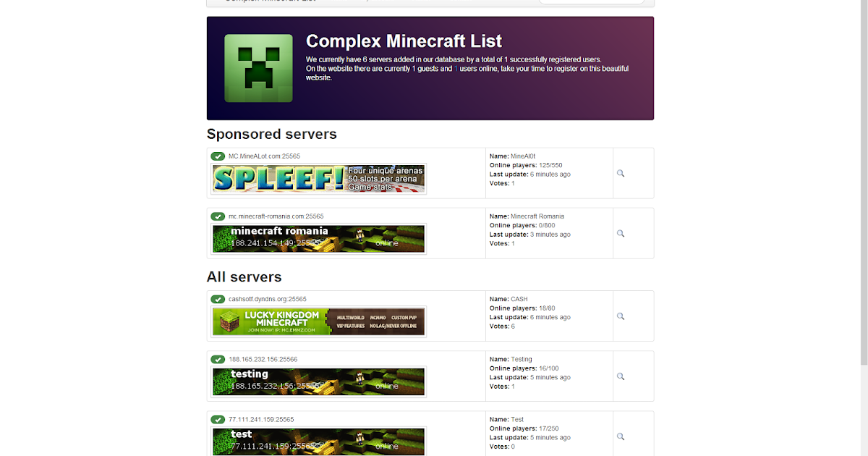The image size is (868, 456).
Task: Open magnifier icon for Minecraft Romania server
Action: [621, 234]
